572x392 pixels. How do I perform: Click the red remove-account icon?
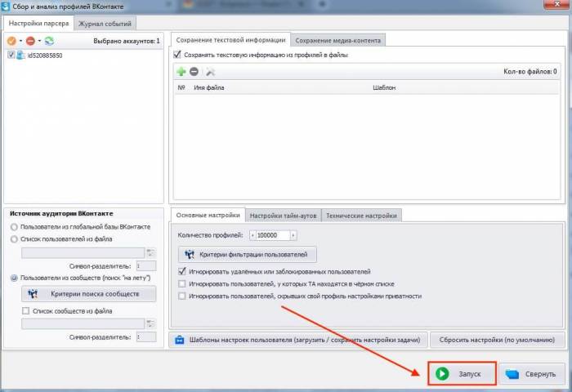tap(30, 40)
